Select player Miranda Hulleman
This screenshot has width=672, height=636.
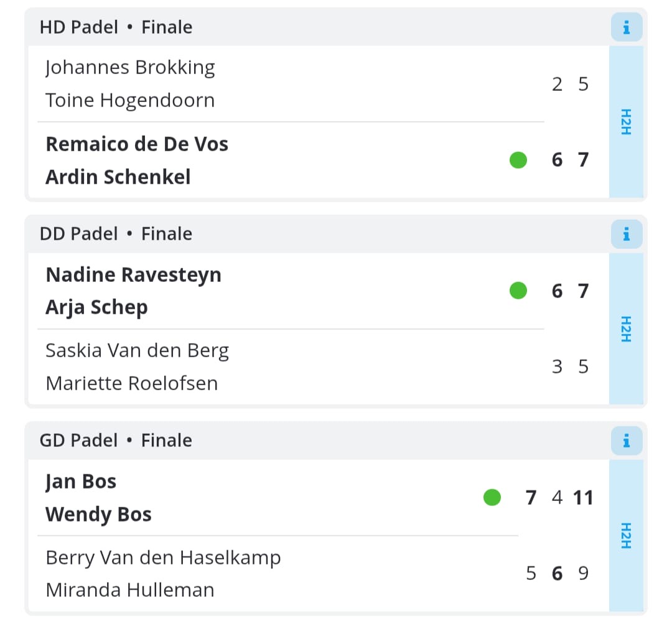click(x=129, y=590)
